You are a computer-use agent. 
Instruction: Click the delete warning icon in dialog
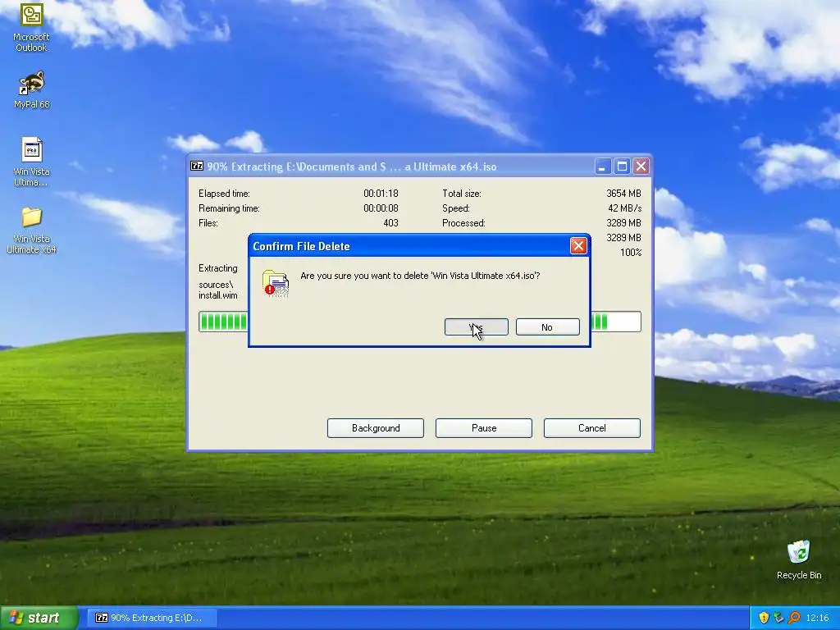tap(276, 283)
